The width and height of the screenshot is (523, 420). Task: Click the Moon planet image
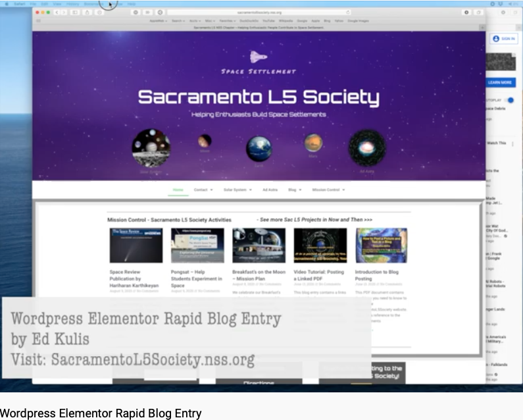coord(205,141)
